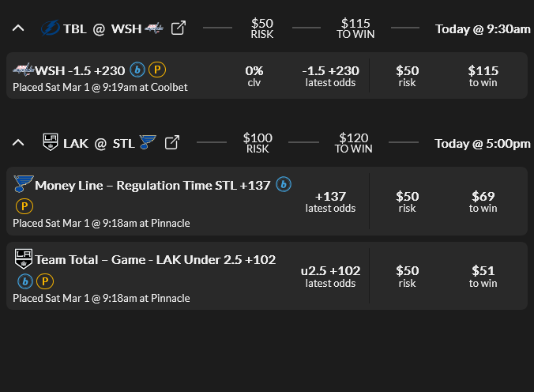This screenshot has height=392, width=534.
Task: Click the LA Kings logo in the header
Action: 51,143
